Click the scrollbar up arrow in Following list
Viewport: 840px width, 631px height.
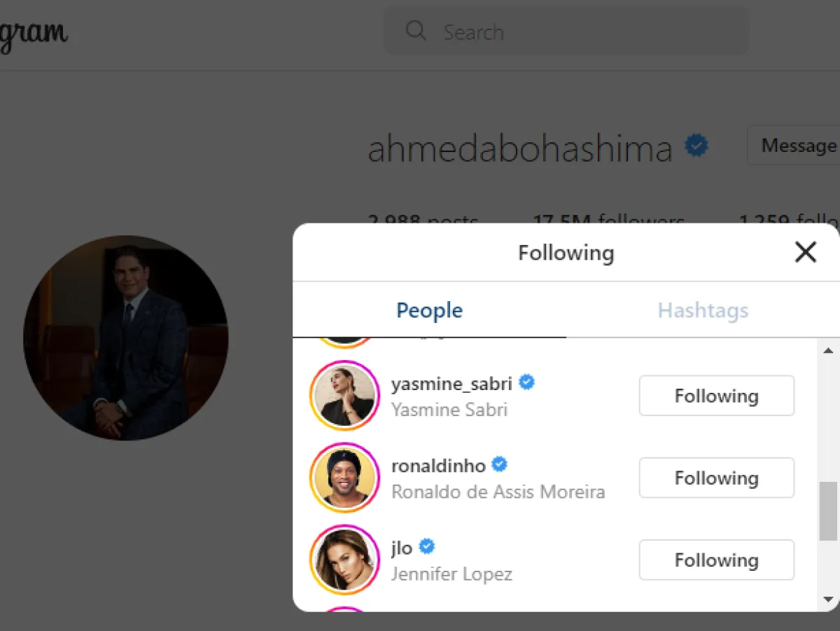coord(828,350)
